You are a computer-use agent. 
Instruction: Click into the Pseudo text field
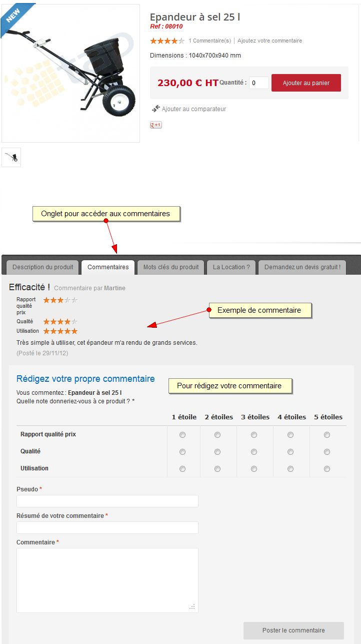(x=107, y=501)
